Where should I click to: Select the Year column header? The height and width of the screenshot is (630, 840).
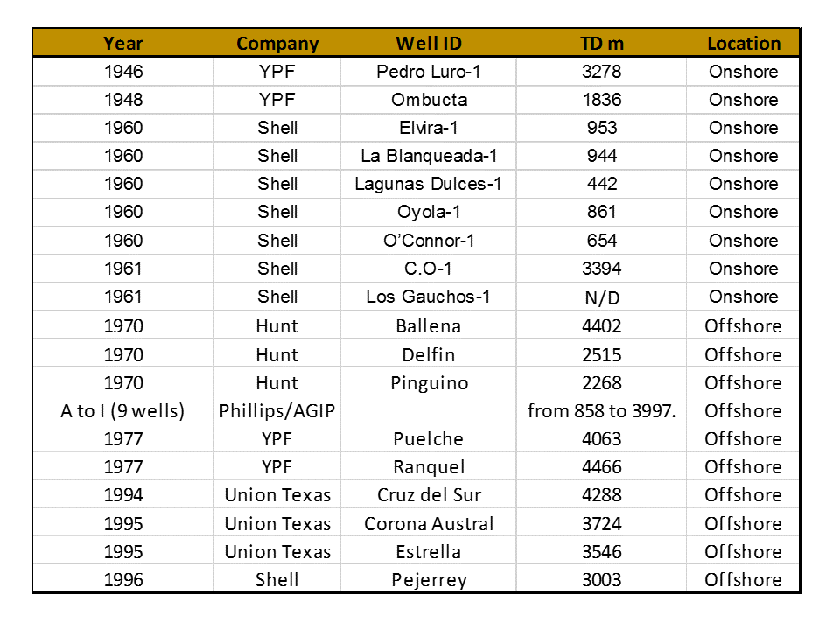(123, 44)
